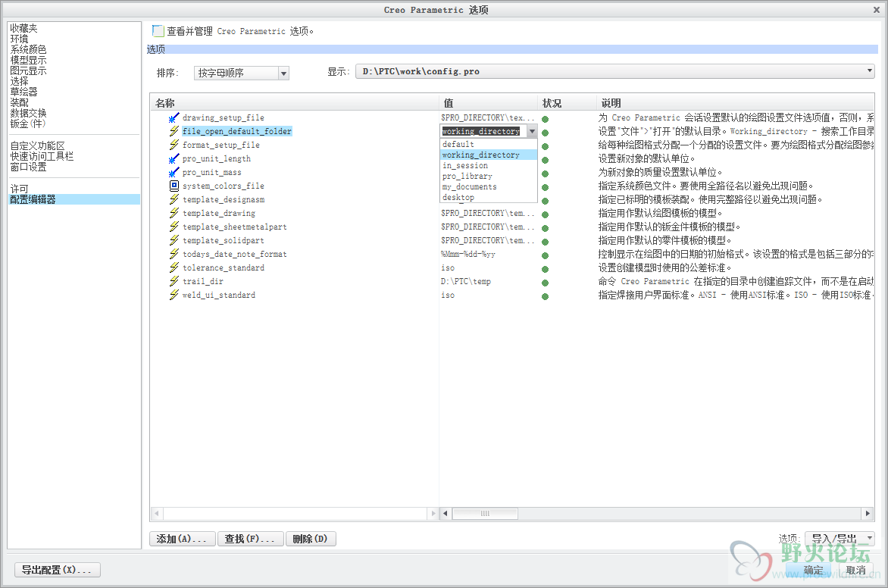Viewport: 888px width, 588px height.
Task: Open the 显示 config.pro path dropdown
Action: coord(615,71)
